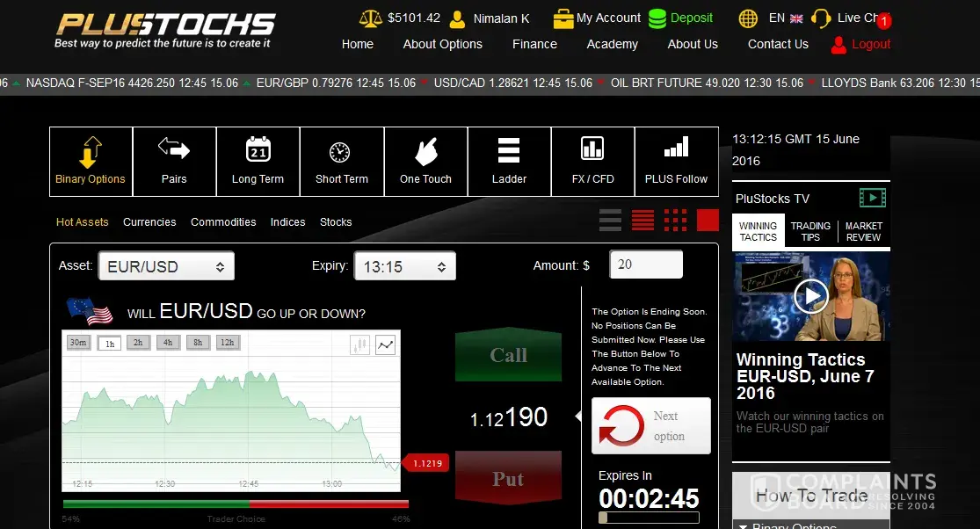Viewport: 980px width, 529px height.
Task: Click the Trader Choice green-red sentiment bar
Action: pyautogui.click(x=236, y=504)
